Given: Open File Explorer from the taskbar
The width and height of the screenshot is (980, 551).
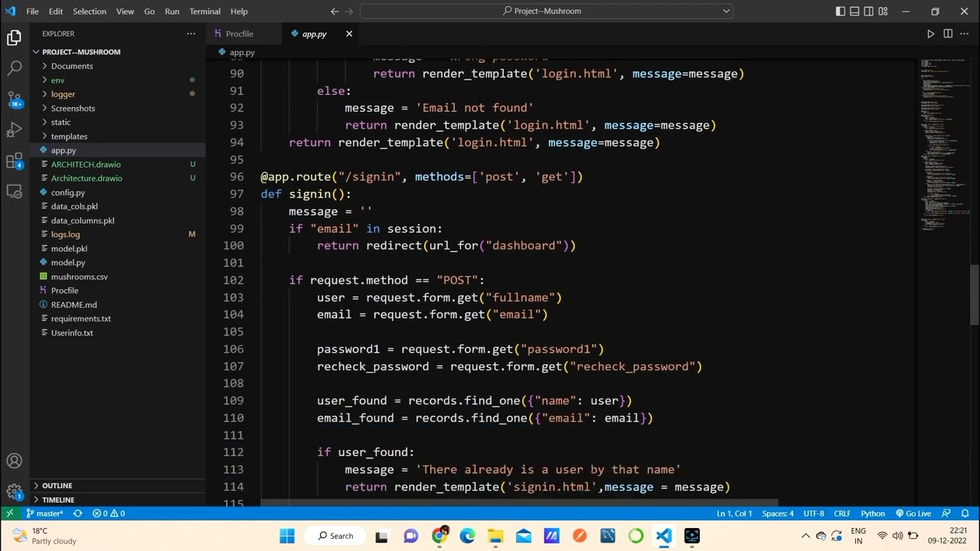Looking at the screenshot, I should pos(495,536).
